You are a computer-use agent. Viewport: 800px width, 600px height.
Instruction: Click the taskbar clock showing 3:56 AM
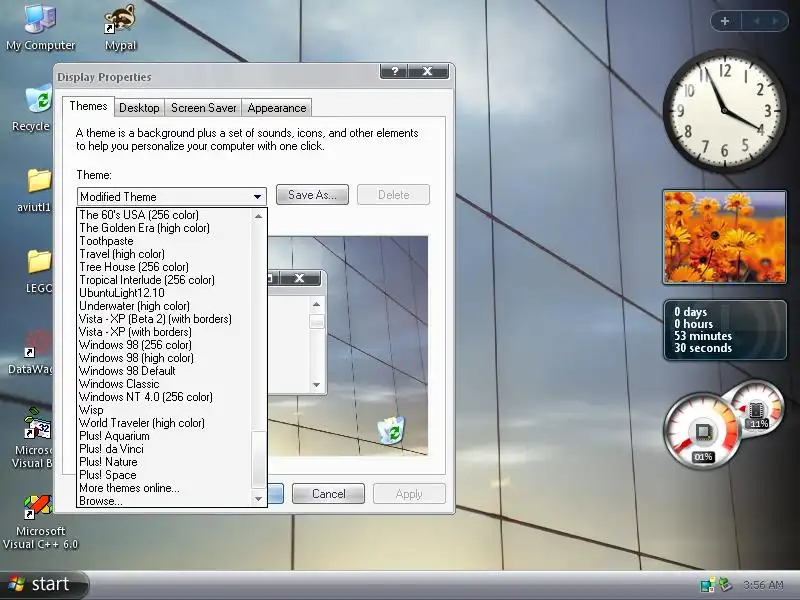click(763, 585)
